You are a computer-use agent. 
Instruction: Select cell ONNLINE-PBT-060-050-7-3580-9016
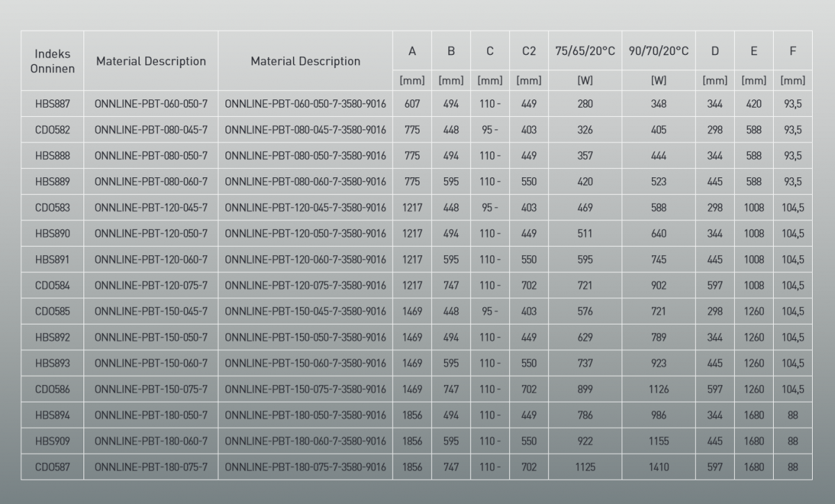tap(305, 104)
